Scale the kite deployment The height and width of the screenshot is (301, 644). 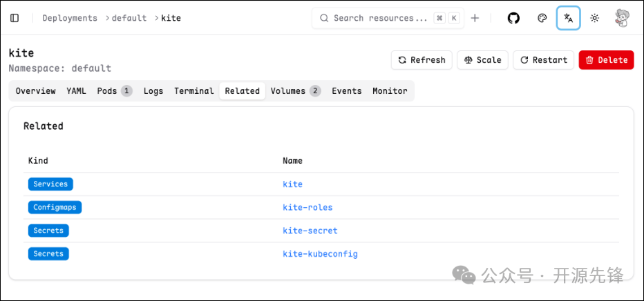pos(482,60)
